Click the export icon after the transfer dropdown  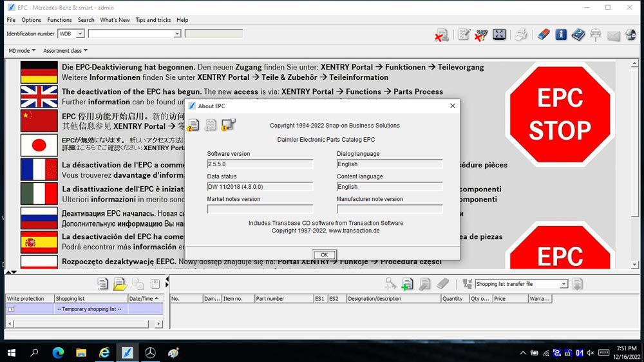[578, 284]
